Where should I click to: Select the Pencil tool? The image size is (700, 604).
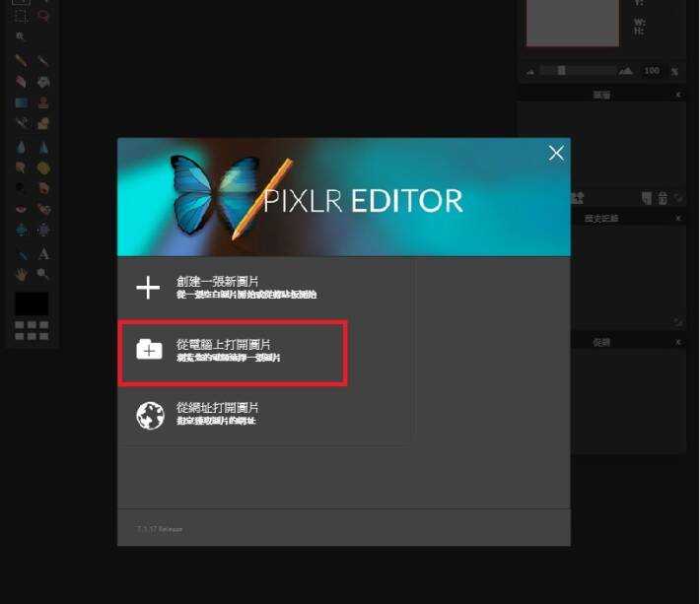tap(21, 60)
